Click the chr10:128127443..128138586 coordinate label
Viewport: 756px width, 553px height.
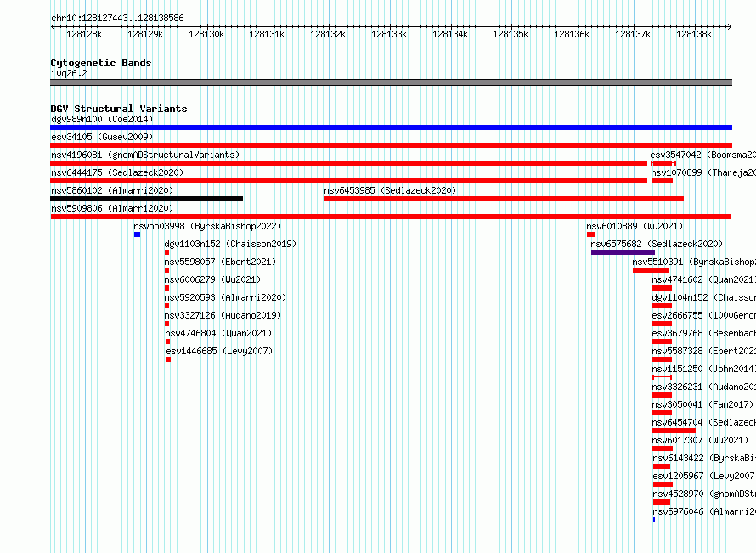tap(117, 18)
